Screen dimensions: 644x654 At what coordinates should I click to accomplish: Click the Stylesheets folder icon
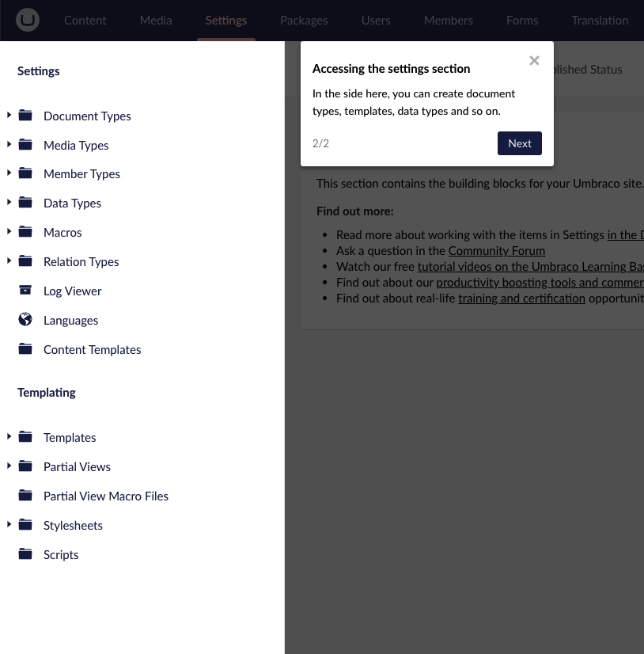pos(25,525)
